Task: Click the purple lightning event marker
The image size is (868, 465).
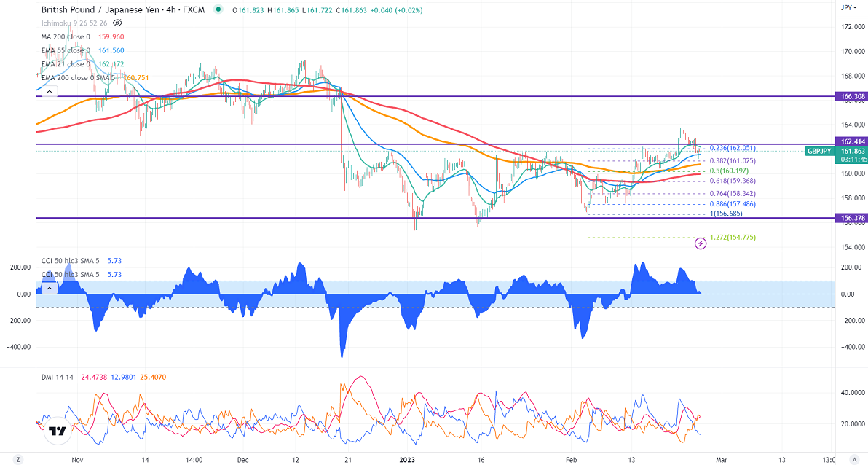Action: pos(701,243)
